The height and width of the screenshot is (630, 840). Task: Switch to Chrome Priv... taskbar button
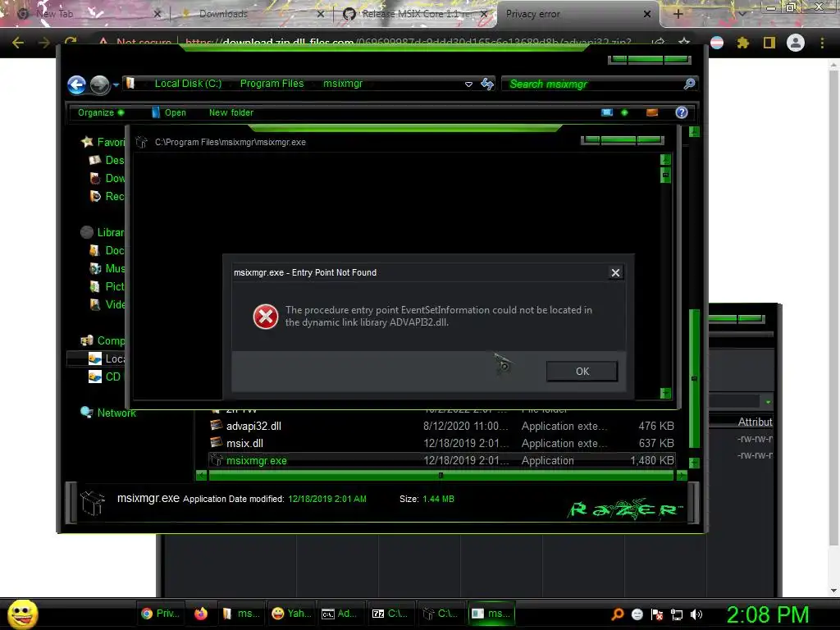click(x=160, y=614)
